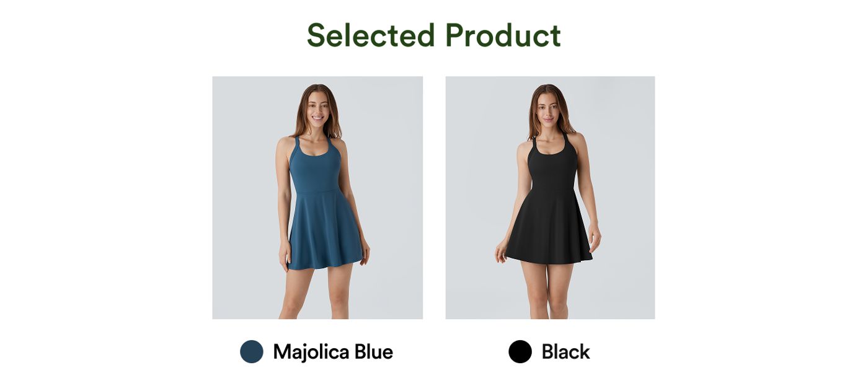The image size is (868, 391).
Task: Open the blue dress product photo
Action: point(317,198)
